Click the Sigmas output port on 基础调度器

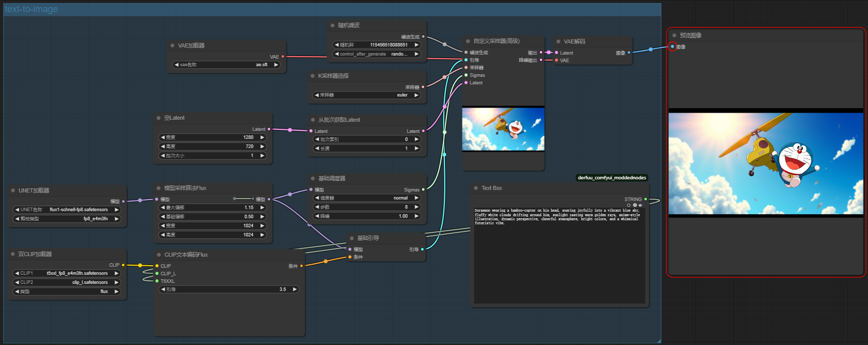coord(423,190)
